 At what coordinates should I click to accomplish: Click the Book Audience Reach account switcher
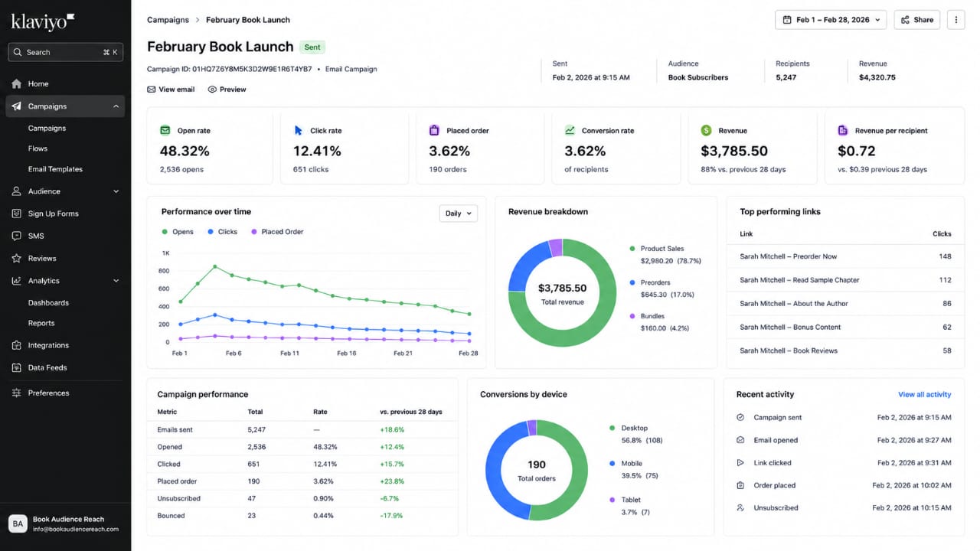pyautogui.click(x=64, y=523)
